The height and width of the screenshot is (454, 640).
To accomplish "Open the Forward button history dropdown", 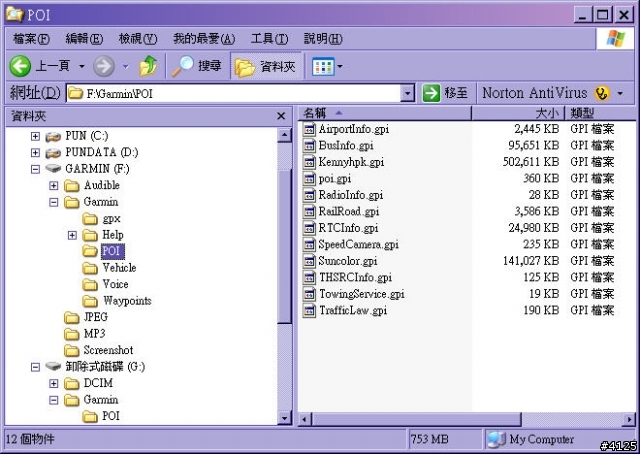I will point(125,66).
